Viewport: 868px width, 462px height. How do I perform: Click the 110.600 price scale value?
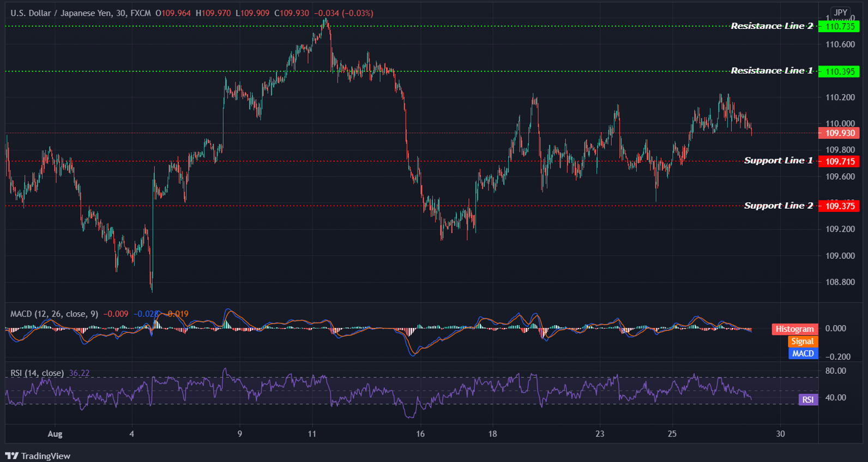point(840,44)
